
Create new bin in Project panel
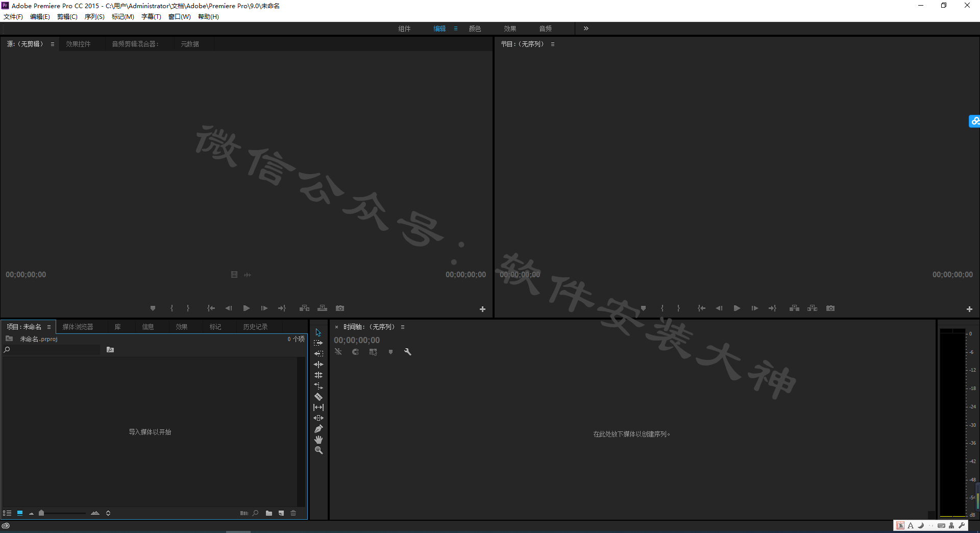coord(269,513)
